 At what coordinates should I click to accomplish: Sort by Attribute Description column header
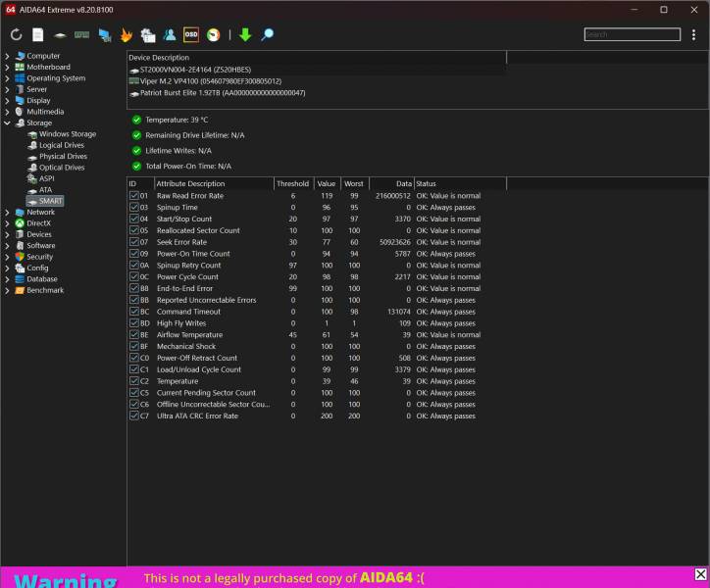pyautogui.click(x=214, y=184)
